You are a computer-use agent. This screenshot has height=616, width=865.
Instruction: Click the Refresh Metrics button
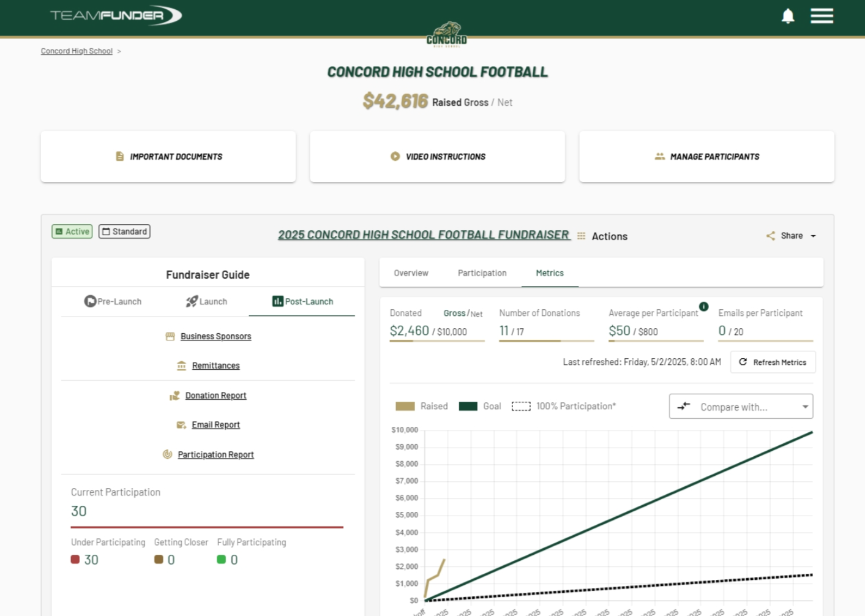pyautogui.click(x=773, y=362)
